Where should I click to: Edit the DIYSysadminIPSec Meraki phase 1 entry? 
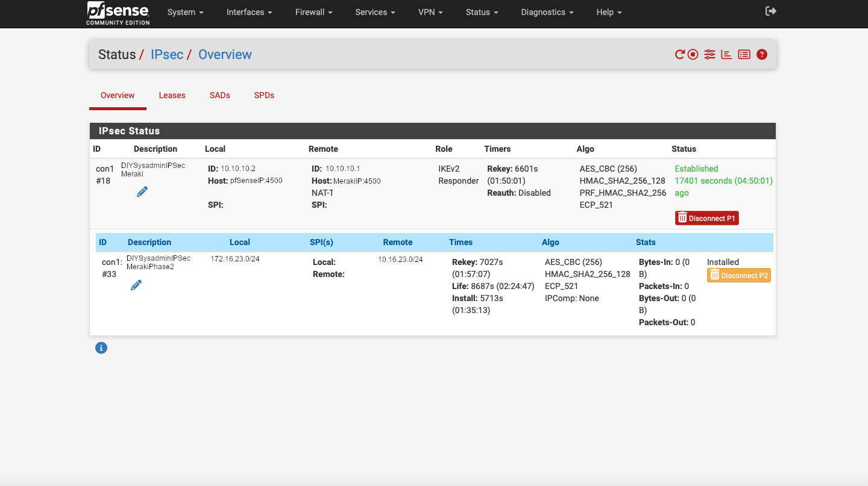142,192
